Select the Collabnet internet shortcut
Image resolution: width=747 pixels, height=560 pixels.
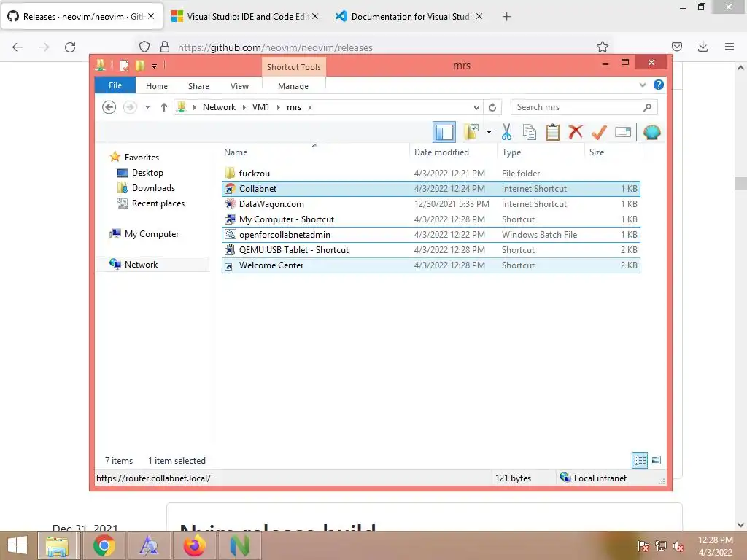[x=430, y=189]
